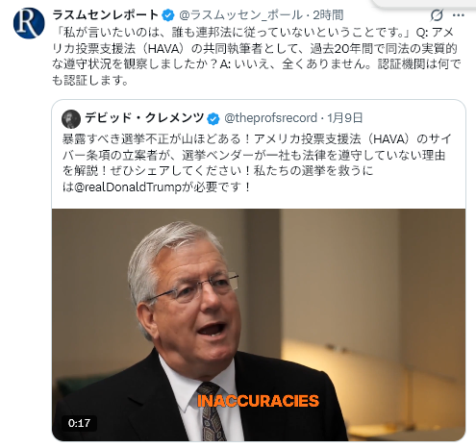
Task: Open the three-dot more options menu
Action: click(x=459, y=15)
